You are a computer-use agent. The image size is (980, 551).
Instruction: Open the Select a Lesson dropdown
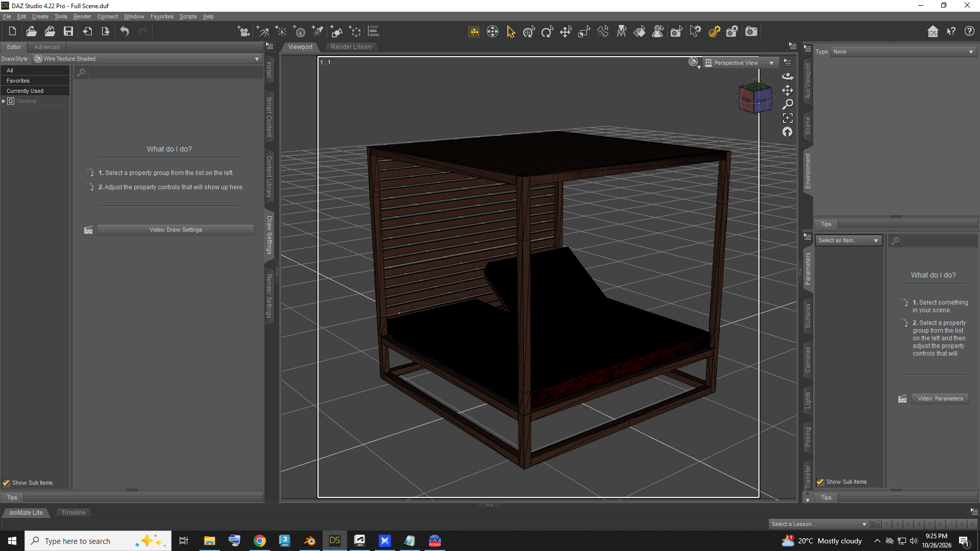click(819, 524)
